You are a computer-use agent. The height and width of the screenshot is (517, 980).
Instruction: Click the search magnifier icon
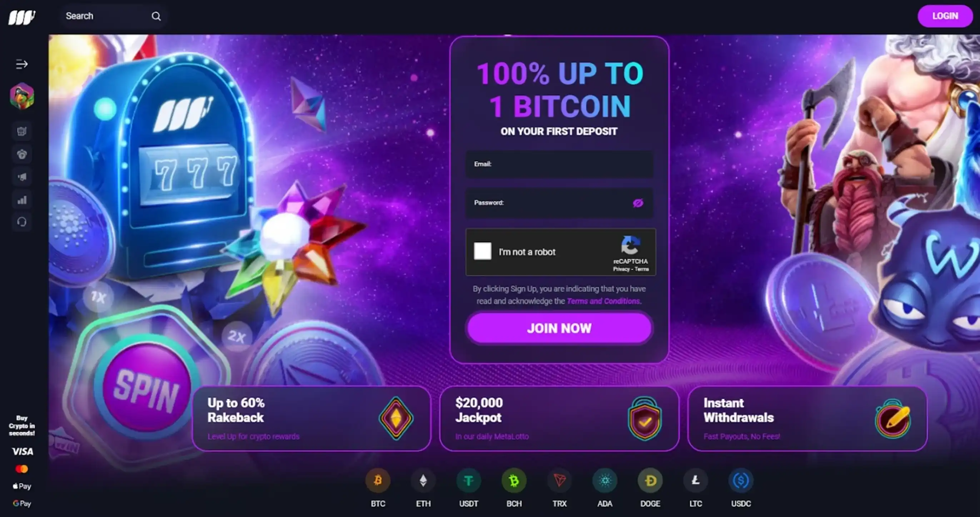pos(156,16)
